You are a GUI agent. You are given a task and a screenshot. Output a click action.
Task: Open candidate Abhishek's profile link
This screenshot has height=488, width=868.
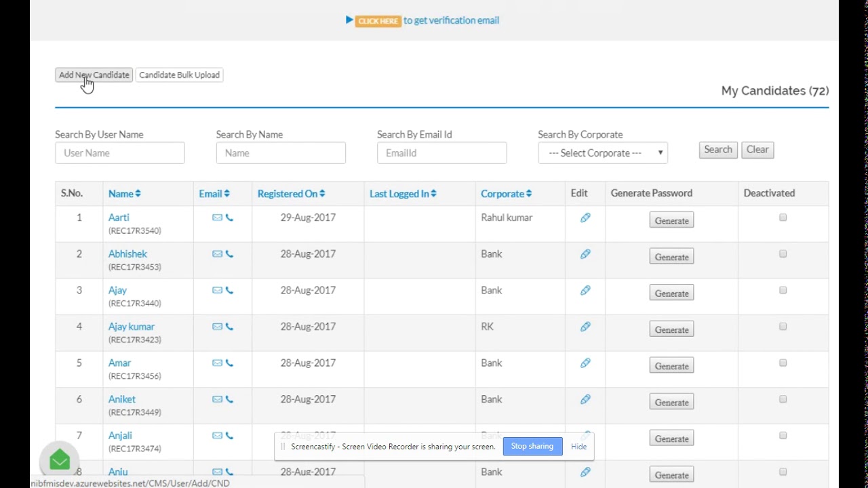click(x=127, y=254)
